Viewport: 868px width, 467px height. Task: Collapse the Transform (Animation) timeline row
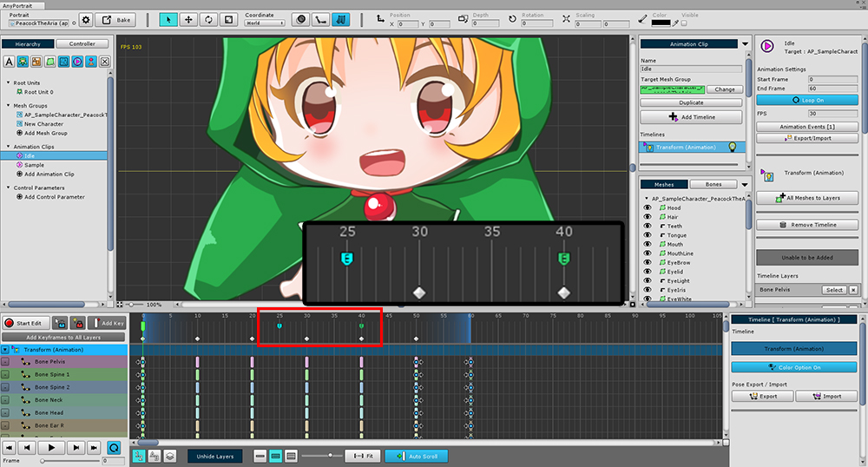5,350
